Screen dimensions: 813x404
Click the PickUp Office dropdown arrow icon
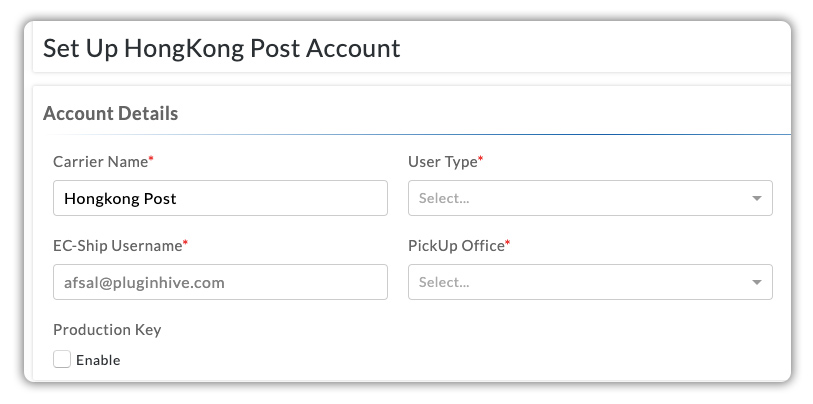(756, 283)
